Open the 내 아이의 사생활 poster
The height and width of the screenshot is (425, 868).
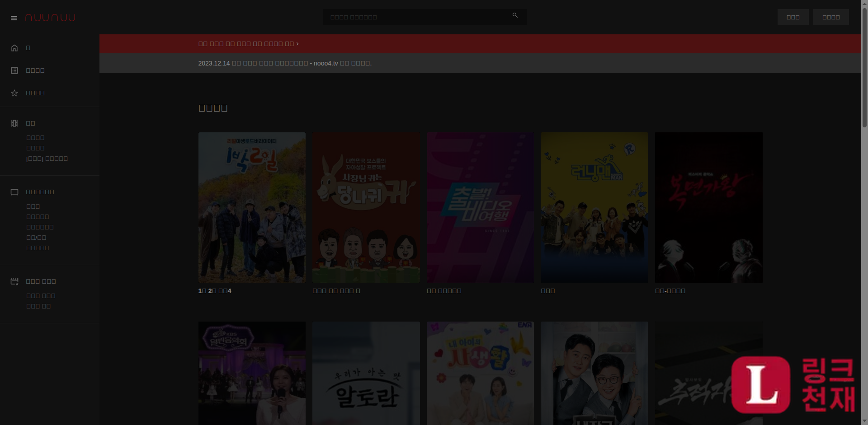pyautogui.click(x=480, y=373)
